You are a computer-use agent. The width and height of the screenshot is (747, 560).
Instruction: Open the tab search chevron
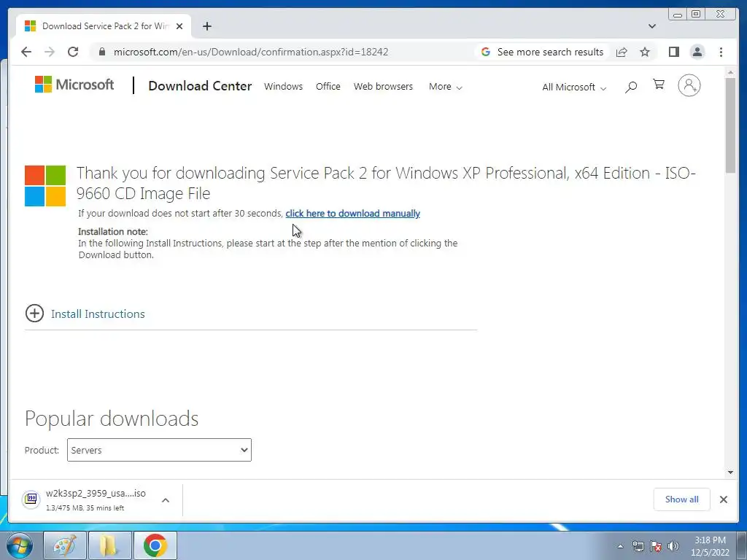tap(651, 26)
